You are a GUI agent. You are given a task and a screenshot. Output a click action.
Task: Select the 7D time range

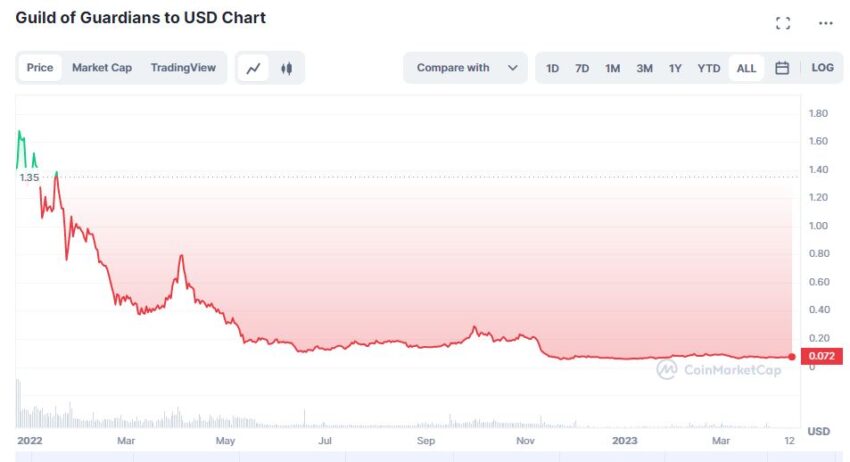[582, 68]
